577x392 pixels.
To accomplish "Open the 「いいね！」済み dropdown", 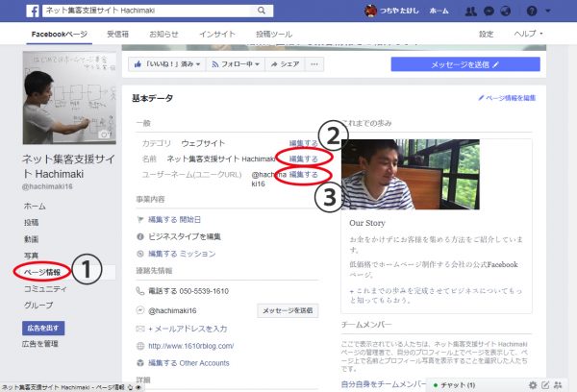I will pos(167,64).
